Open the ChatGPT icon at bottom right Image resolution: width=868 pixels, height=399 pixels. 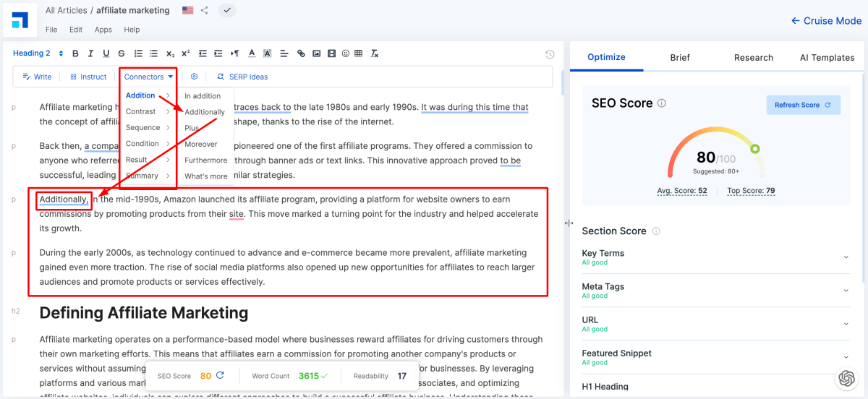(846, 378)
